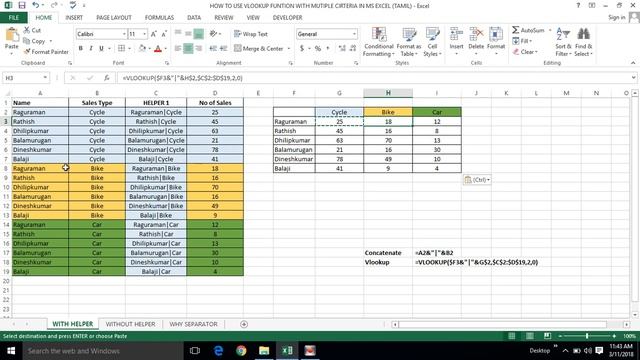Switch to Page Layout view in status bar
Image resolution: width=640 pixels, height=360 pixels.
click(529, 336)
